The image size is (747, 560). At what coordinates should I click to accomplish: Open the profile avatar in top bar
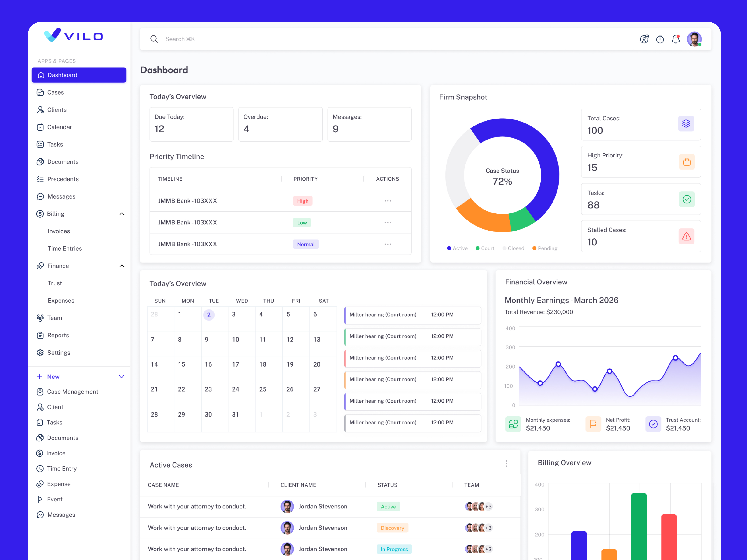pyautogui.click(x=694, y=39)
